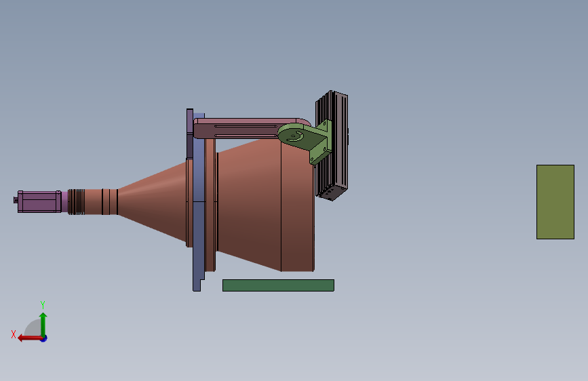
Task: Pick the threaded ribbed section near the motor
Action: (76, 202)
